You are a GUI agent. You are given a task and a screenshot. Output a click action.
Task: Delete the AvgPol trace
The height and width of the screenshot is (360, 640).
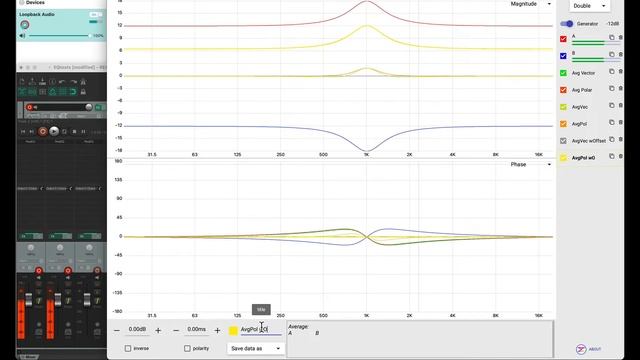(x=621, y=122)
